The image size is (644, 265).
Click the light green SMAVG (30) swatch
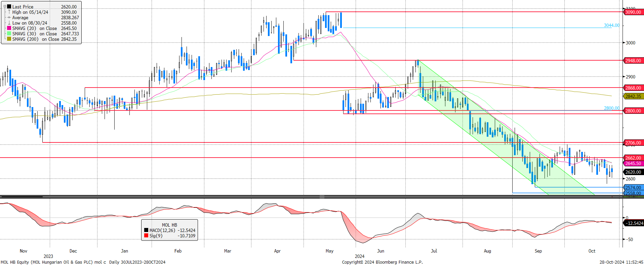pos(9,34)
